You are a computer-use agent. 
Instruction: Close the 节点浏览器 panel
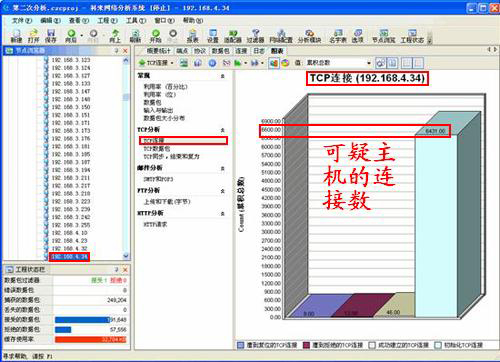click(125, 51)
